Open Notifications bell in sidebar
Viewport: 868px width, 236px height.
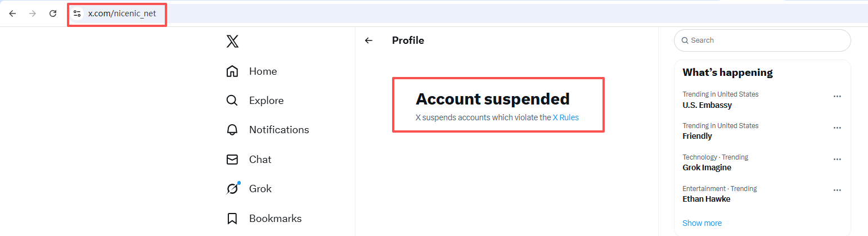[232, 130]
